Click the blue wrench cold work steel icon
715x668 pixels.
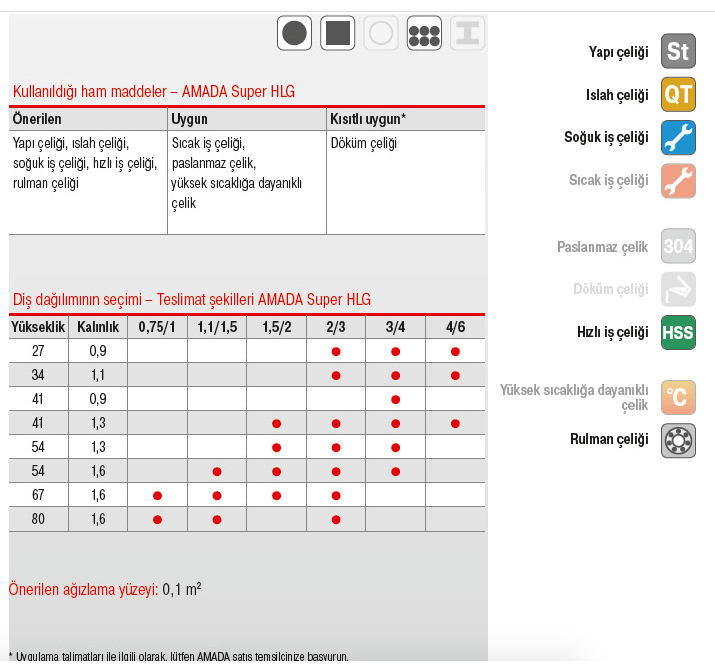(x=679, y=138)
